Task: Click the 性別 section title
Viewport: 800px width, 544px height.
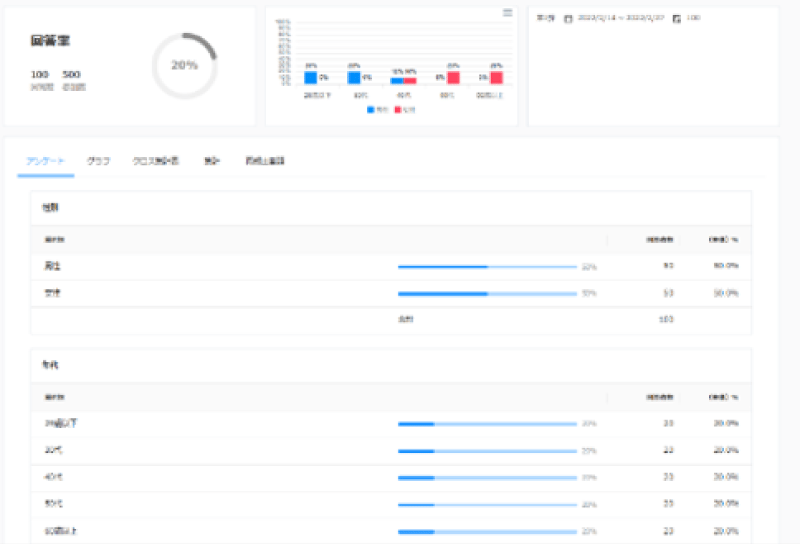Action: click(48, 208)
